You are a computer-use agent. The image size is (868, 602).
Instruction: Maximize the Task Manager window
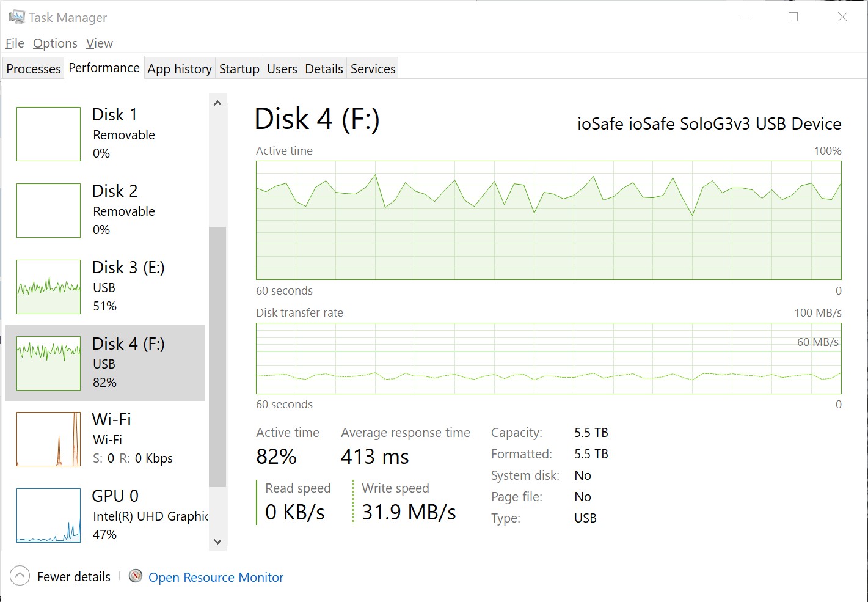tap(793, 17)
